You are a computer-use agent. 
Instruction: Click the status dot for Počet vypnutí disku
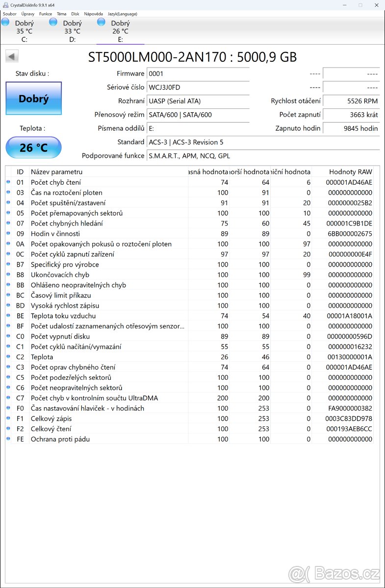[x=8, y=336]
